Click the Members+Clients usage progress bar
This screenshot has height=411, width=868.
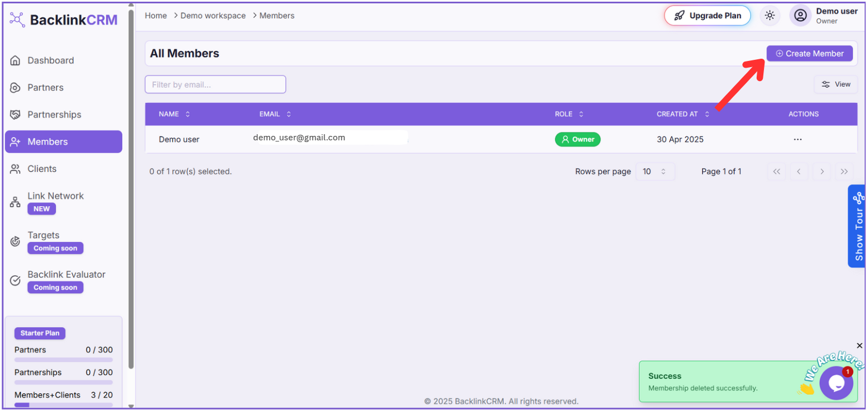click(x=63, y=404)
